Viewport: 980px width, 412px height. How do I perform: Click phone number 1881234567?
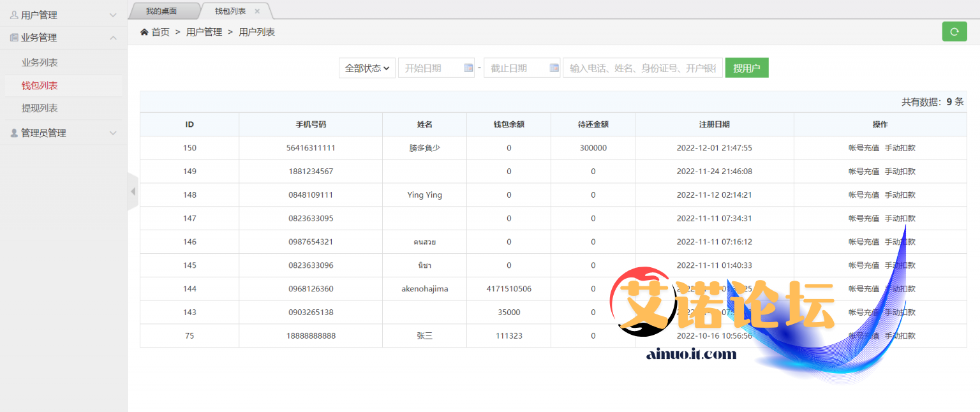point(311,172)
